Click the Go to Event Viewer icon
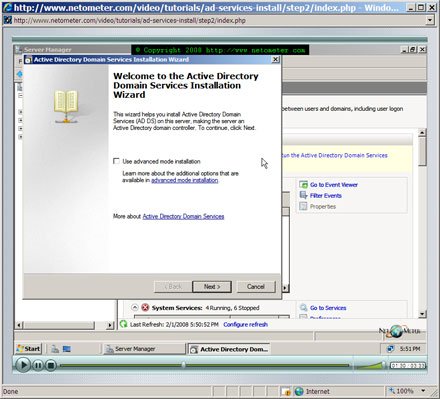The height and width of the screenshot is (399, 440). tap(303, 184)
